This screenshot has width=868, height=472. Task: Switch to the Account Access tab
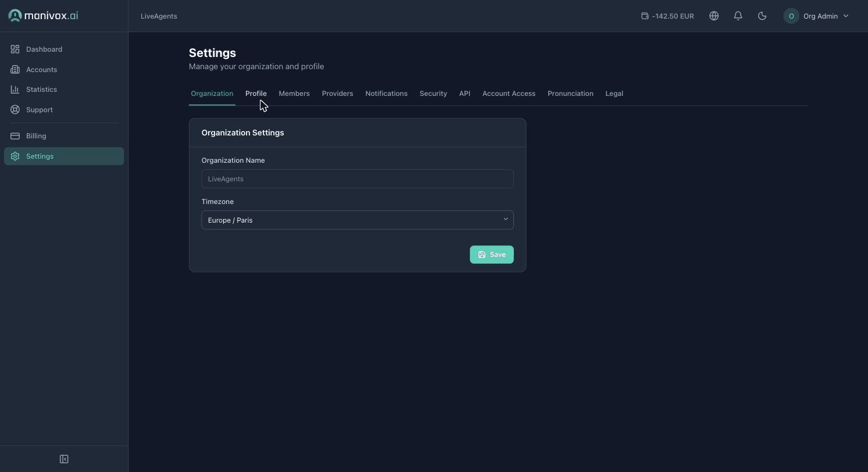(x=509, y=94)
